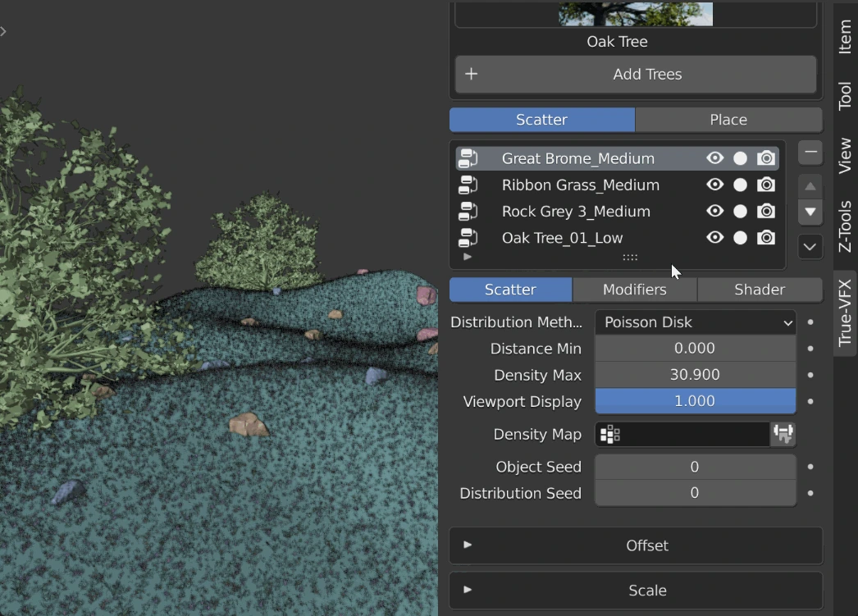Click the Density Map paint tool icon
Image resolution: width=858 pixels, height=616 pixels.
(x=783, y=435)
